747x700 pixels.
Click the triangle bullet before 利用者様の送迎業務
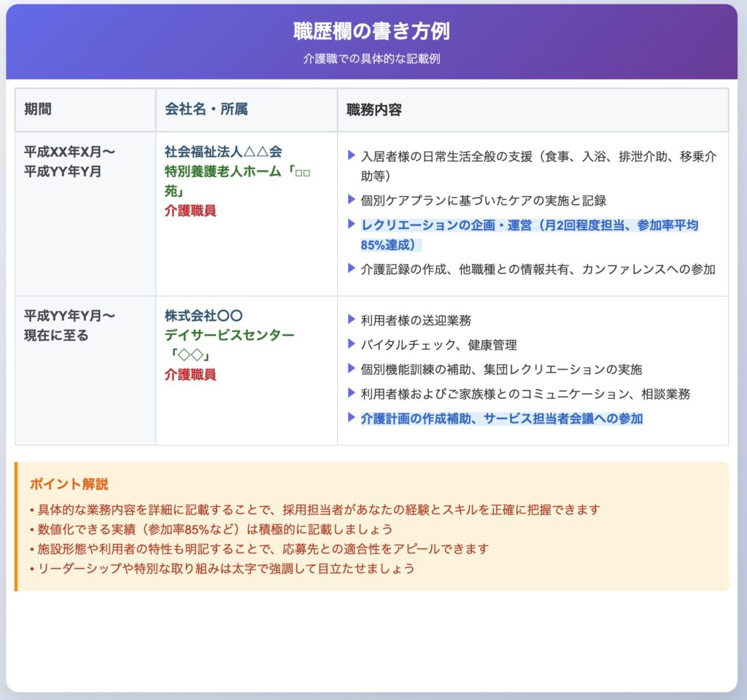pyautogui.click(x=352, y=319)
